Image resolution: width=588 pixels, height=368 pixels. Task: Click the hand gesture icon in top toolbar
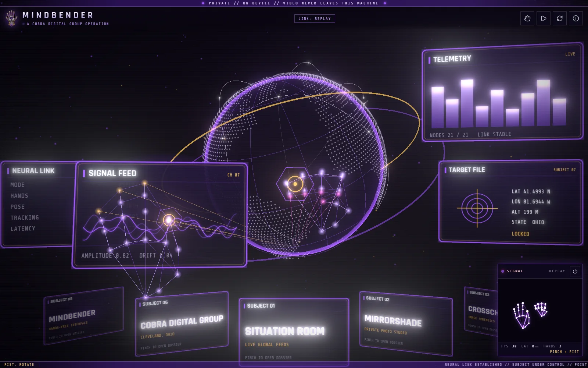click(x=527, y=18)
